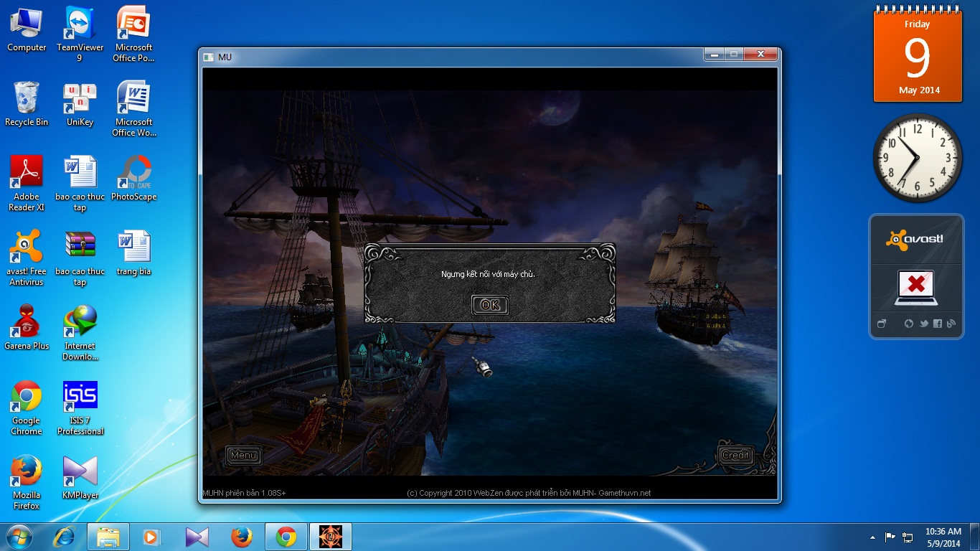The height and width of the screenshot is (551, 980).
Task: Open avast window icon in gadget
Action: pos(882,324)
